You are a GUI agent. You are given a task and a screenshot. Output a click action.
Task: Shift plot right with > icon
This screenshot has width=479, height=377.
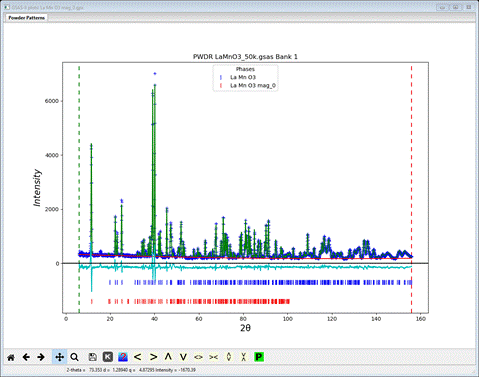coord(153,357)
